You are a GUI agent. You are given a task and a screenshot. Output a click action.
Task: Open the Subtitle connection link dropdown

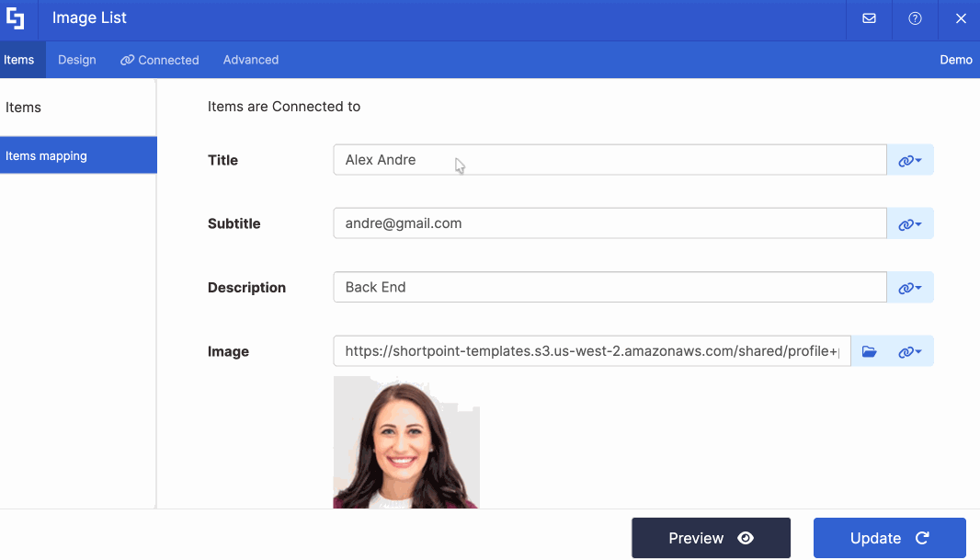pyautogui.click(x=910, y=224)
